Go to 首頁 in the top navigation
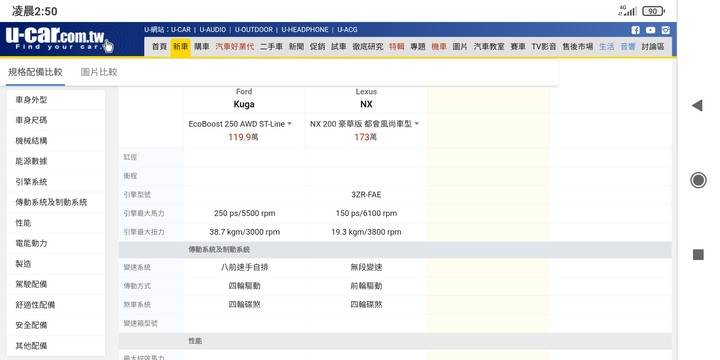The image size is (720, 360). (x=159, y=47)
